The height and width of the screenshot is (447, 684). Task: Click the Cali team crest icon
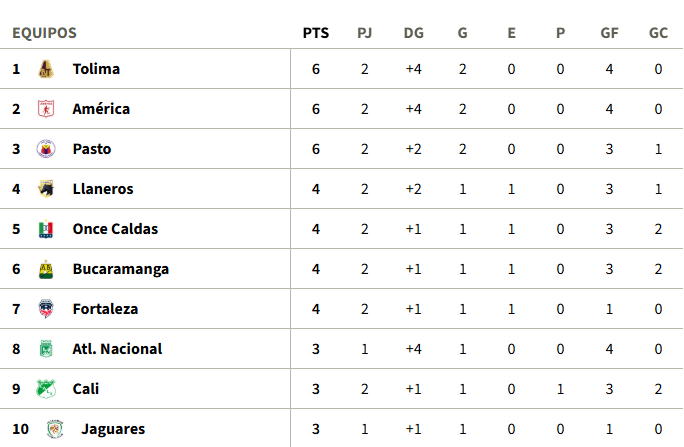(45, 389)
